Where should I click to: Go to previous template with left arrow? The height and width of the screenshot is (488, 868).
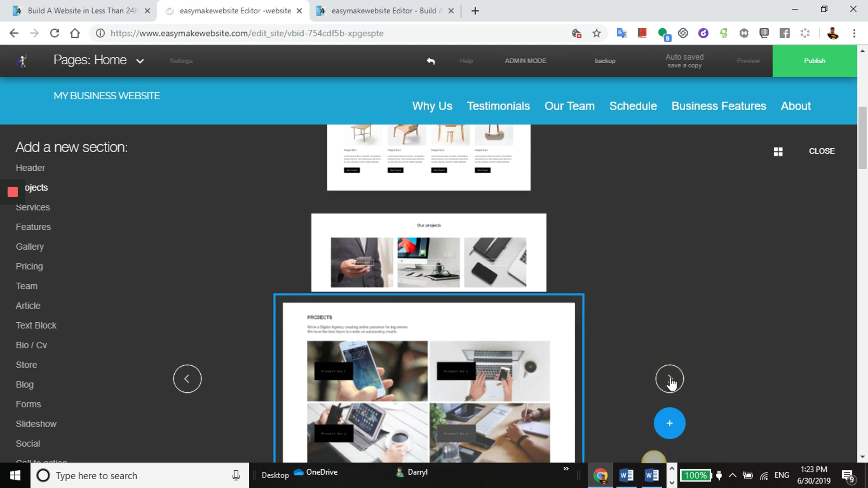point(187,378)
